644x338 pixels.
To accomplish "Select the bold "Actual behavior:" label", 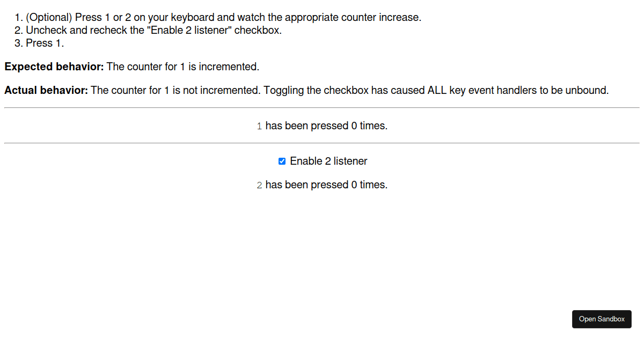I will pos(46,90).
